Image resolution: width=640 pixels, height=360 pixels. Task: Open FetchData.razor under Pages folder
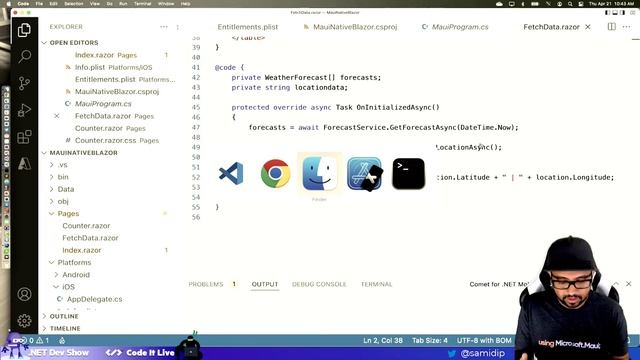[x=90, y=238]
